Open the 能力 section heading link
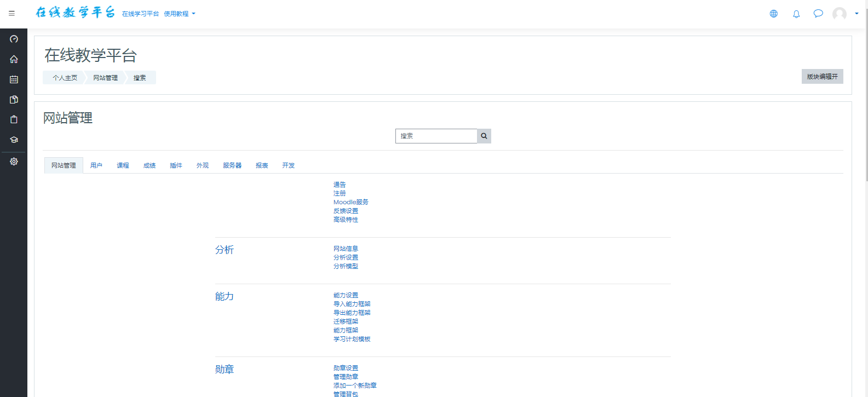Viewport: 868px width, 397px height. pos(225,296)
